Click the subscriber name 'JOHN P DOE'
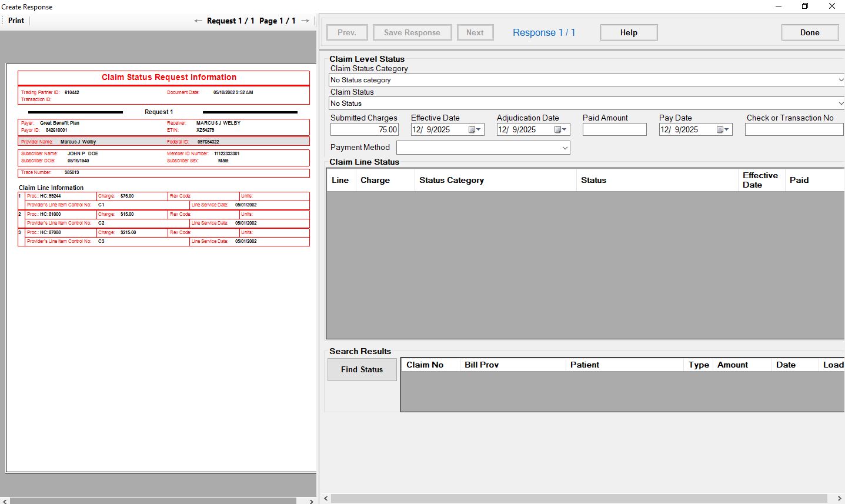The height and width of the screenshot is (504, 845). [x=83, y=153]
